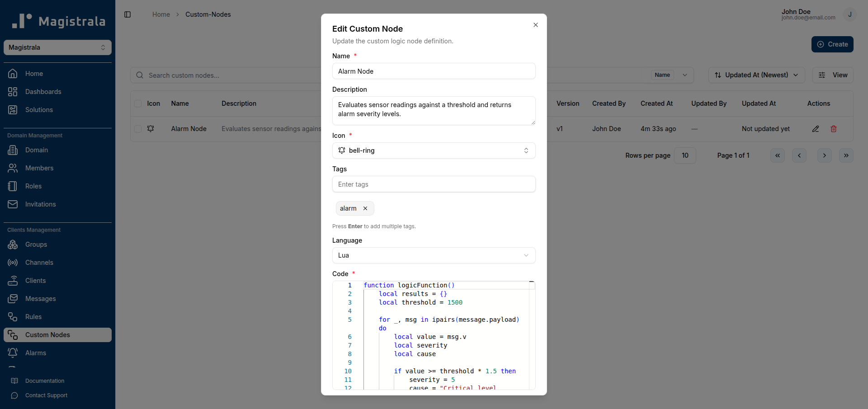The image size is (868, 409).
Task: Open the Channels sidebar menu item
Action: (57, 263)
